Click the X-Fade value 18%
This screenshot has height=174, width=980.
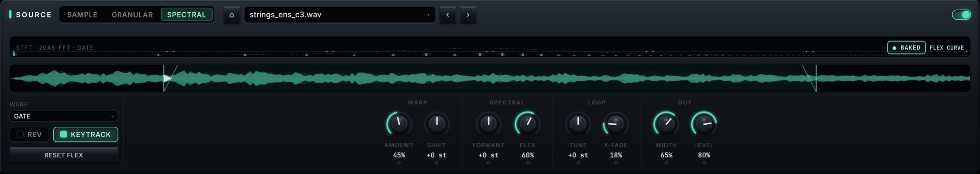pyautogui.click(x=616, y=155)
